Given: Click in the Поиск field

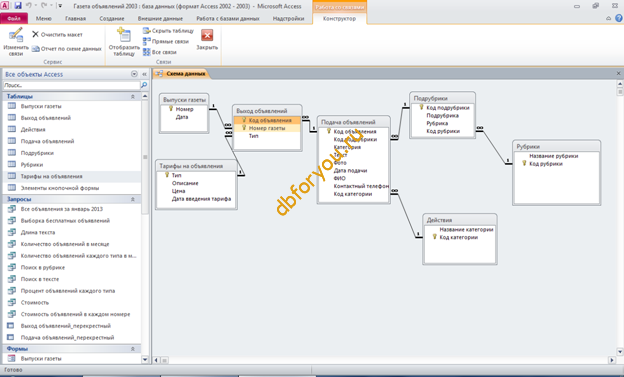Looking at the screenshot, I should click(x=72, y=85).
